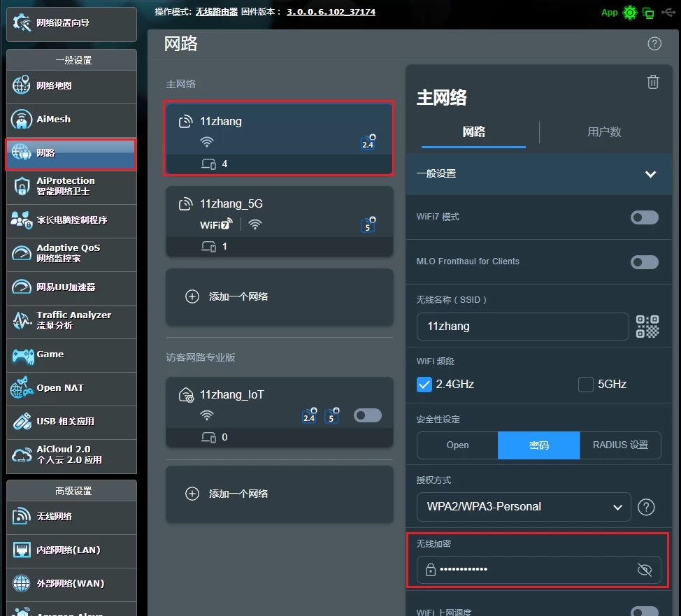Screen dimensions: 681x616
Task: Open the Game section
Action: (x=71, y=355)
